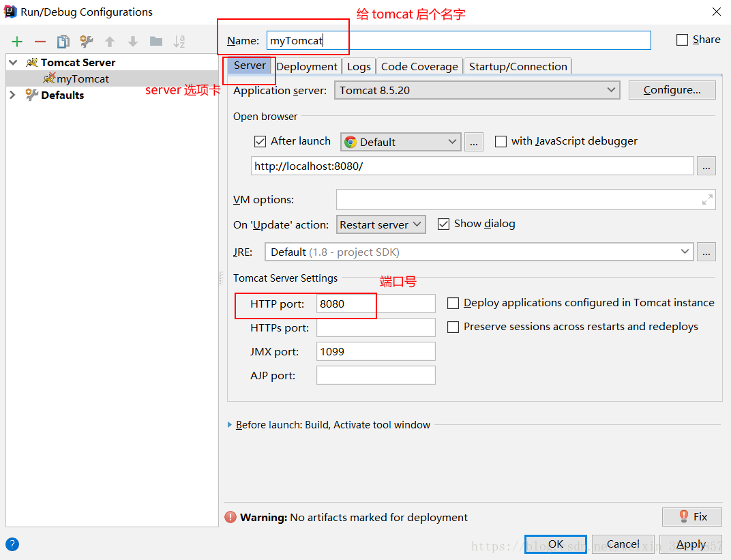
Task: Select Defaults tree node
Action: (62, 95)
